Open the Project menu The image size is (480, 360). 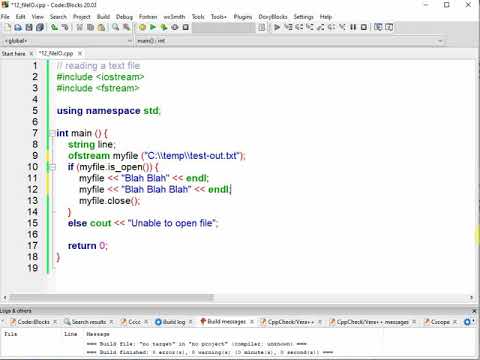coord(82,17)
